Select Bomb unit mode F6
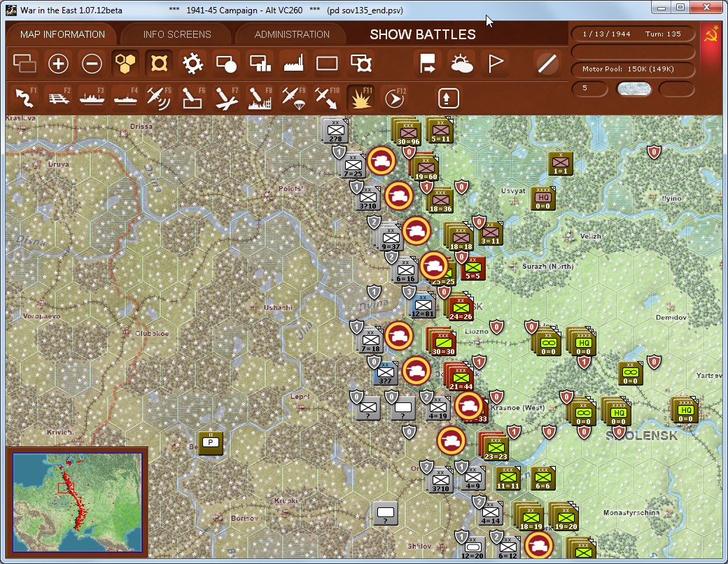Image resolution: width=728 pixels, height=564 pixels. point(192,98)
